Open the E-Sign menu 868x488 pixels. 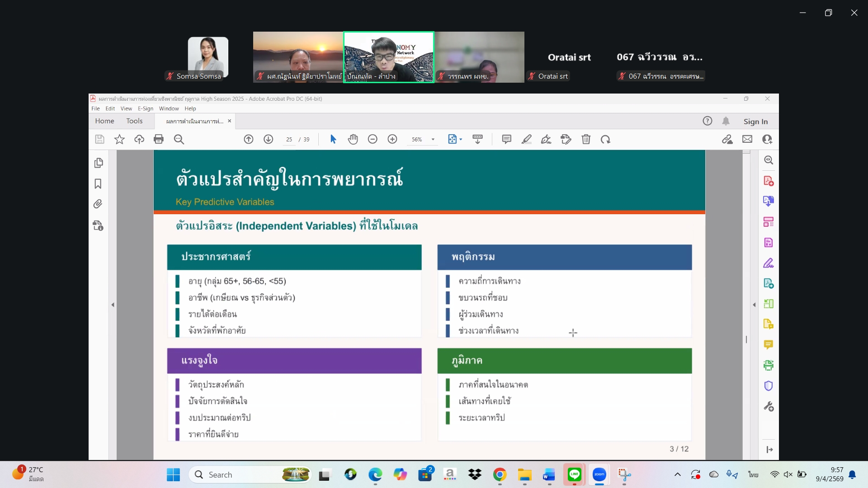145,108
